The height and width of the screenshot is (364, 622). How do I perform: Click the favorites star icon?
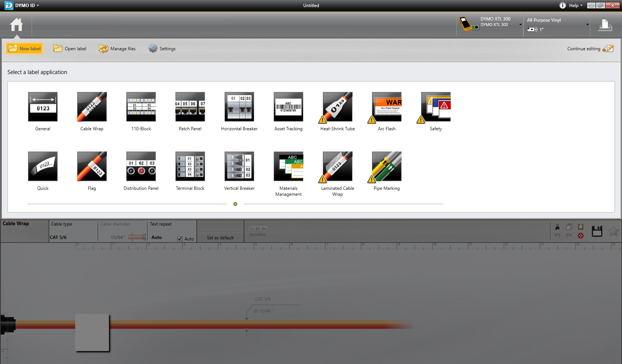point(613,231)
